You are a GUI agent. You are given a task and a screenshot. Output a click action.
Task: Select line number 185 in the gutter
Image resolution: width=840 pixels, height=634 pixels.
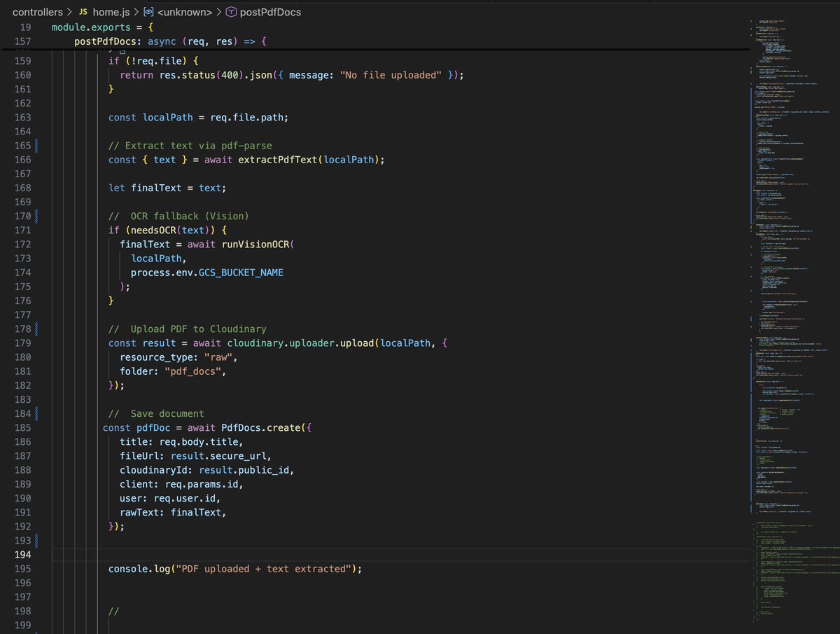coord(22,427)
